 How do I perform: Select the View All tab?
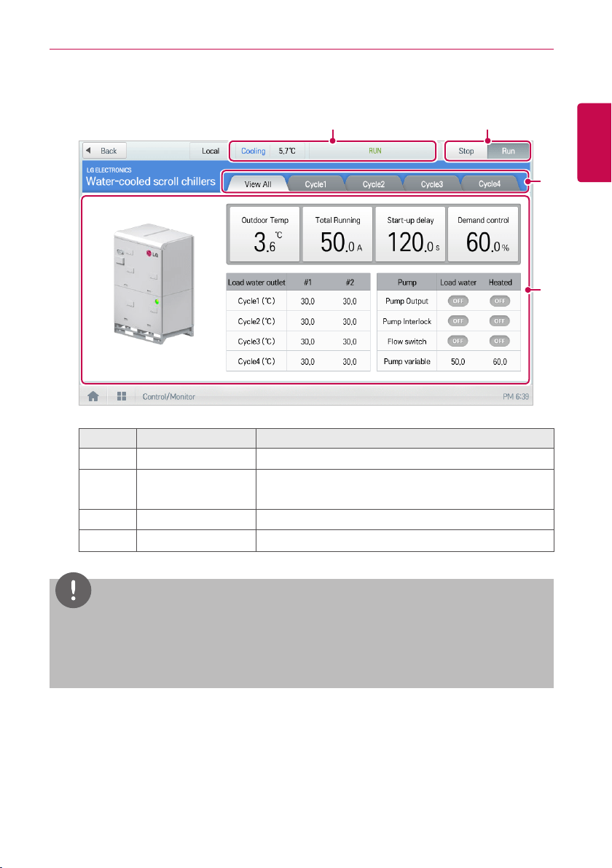[258, 184]
